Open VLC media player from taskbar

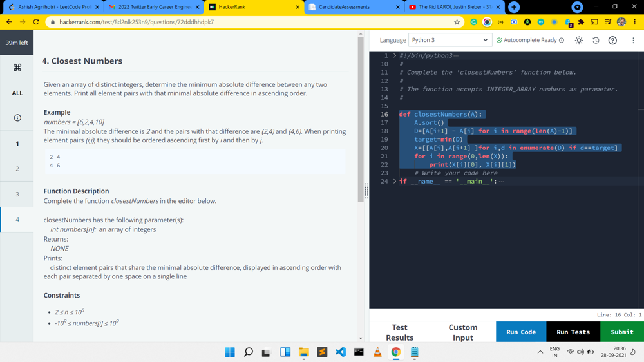(x=377, y=352)
